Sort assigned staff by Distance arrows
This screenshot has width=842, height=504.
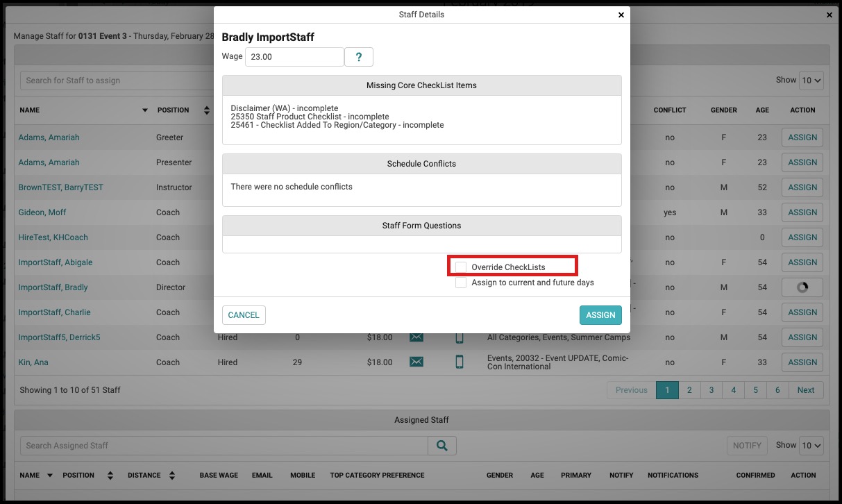pos(172,476)
